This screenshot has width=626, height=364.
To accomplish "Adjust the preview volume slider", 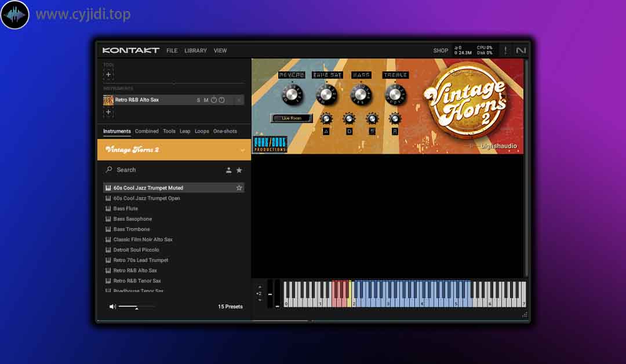I will [136, 307].
